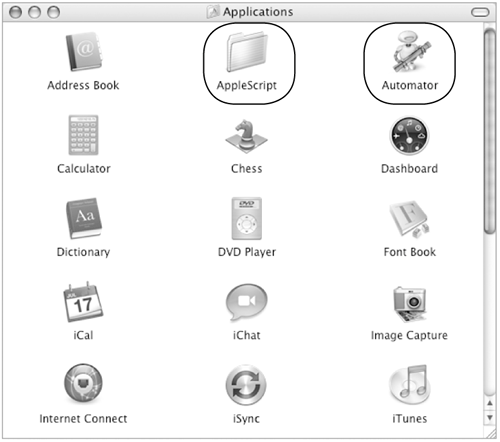Select the iChat speech bubble icon
This screenshot has width=500, height=442.
click(246, 303)
